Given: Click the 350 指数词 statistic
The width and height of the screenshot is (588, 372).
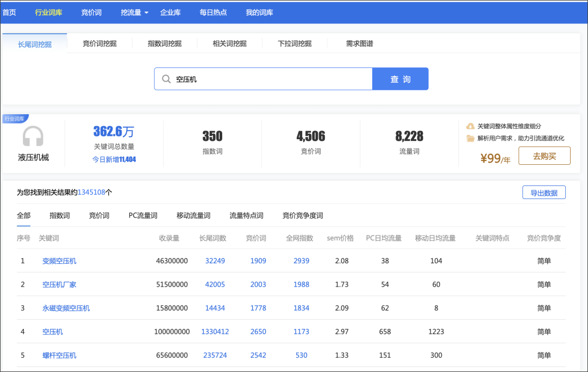Looking at the screenshot, I should 212,141.
